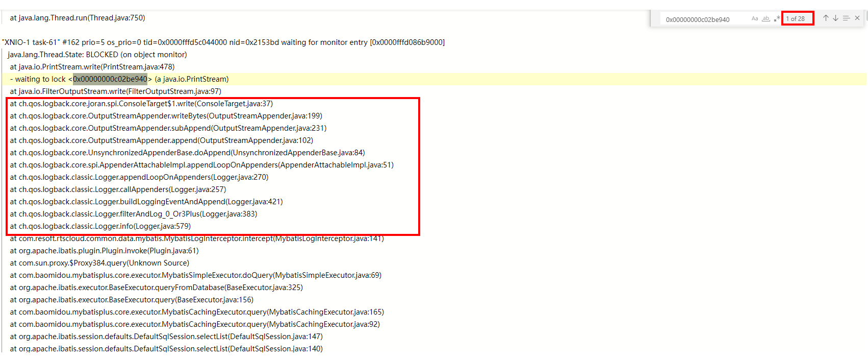The height and width of the screenshot is (358, 868).
Task: Close the find widget
Action: (857, 18)
